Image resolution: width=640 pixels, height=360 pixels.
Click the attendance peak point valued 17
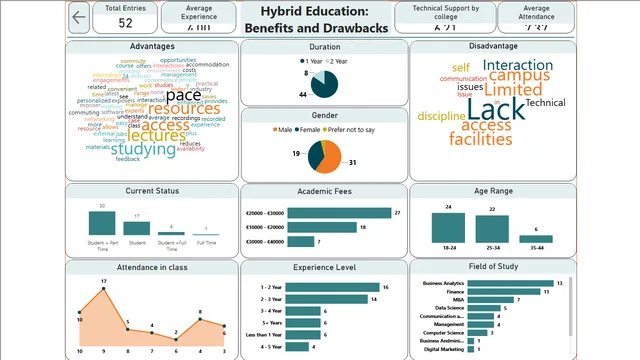tap(104, 289)
